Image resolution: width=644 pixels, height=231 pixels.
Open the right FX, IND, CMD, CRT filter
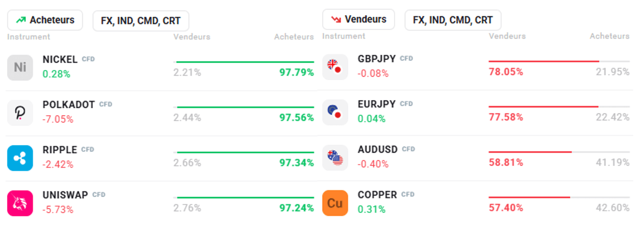tap(453, 20)
